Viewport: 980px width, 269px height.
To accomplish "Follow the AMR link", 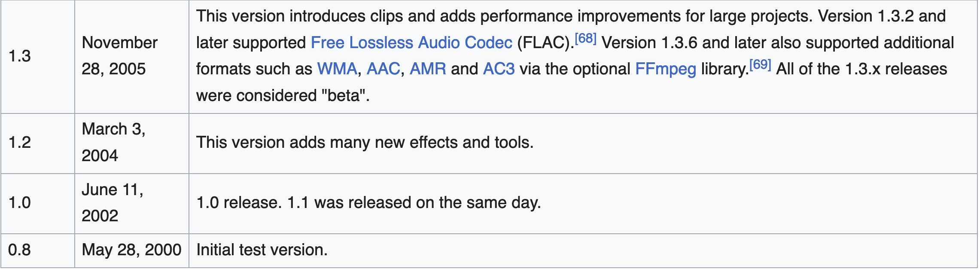I will [428, 69].
